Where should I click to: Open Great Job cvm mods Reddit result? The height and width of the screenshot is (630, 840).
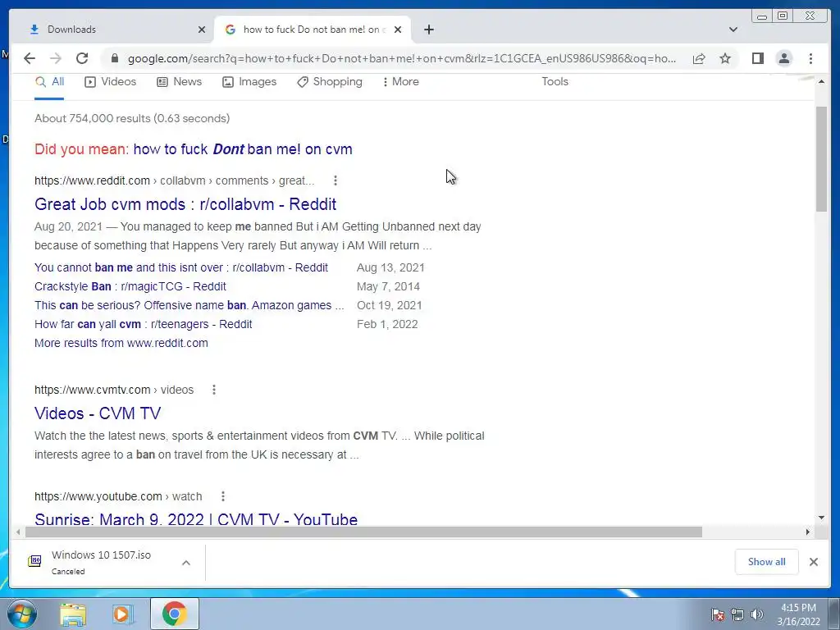(185, 204)
